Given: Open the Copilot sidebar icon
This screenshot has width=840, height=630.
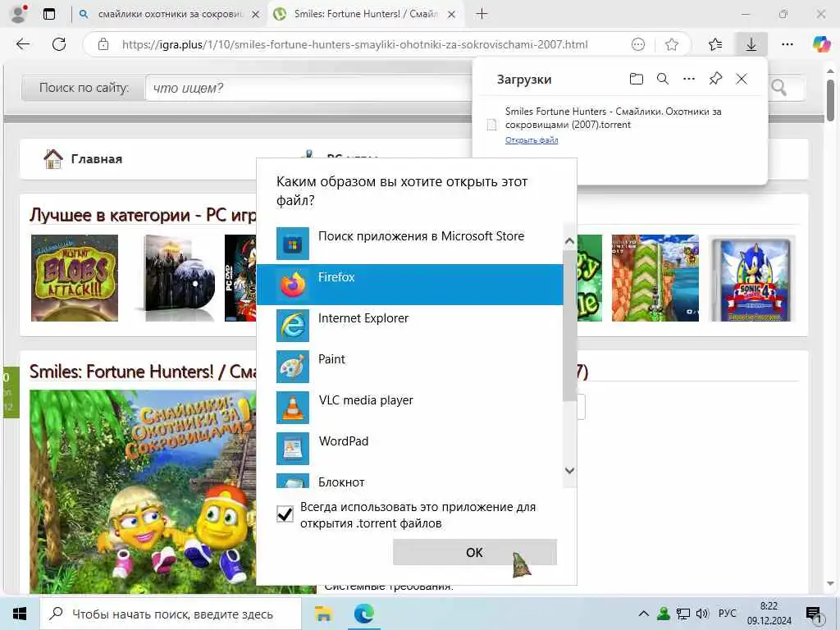Looking at the screenshot, I should click(821, 44).
